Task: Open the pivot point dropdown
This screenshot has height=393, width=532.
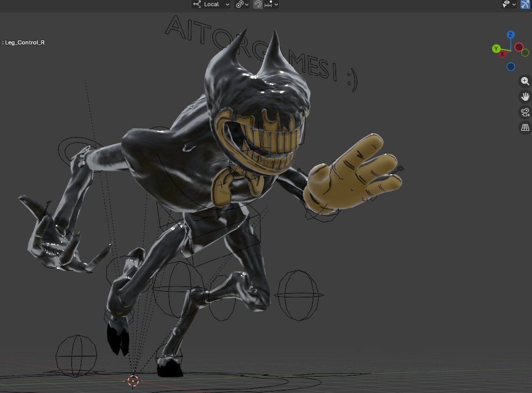Action: point(242,5)
